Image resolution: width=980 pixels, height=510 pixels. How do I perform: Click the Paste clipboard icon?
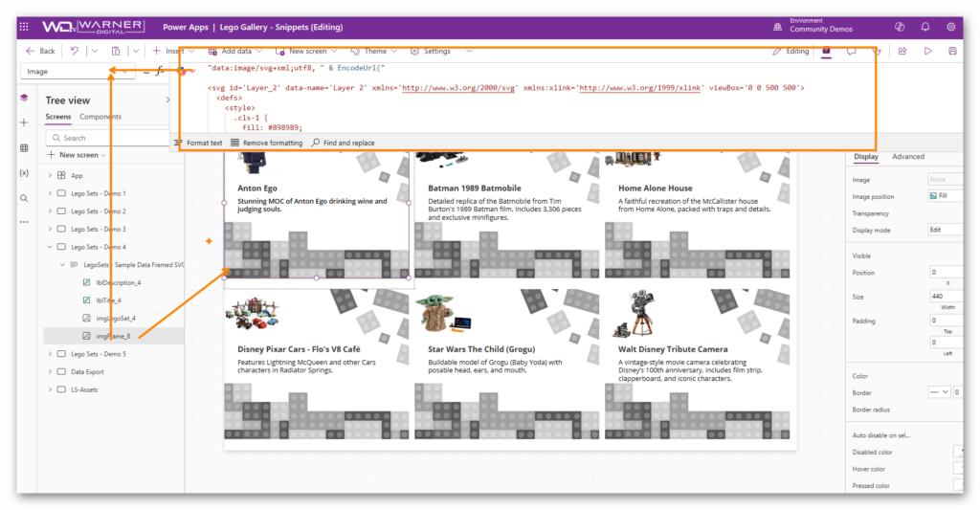(x=116, y=52)
